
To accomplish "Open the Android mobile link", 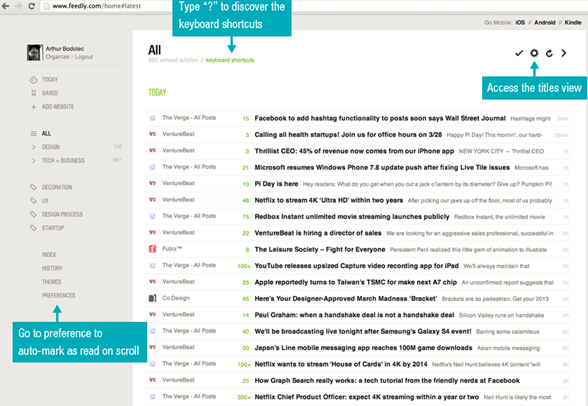I will click(544, 22).
